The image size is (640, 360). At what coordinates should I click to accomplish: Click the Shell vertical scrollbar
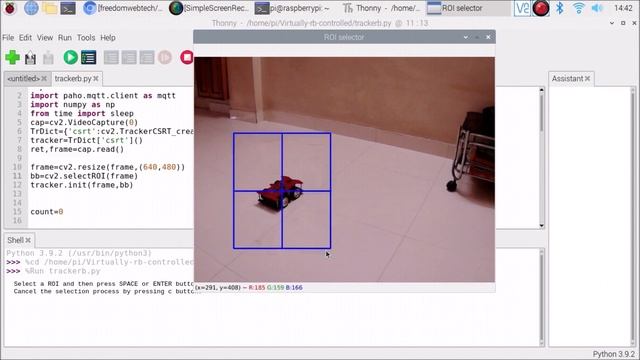pos(542,297)
